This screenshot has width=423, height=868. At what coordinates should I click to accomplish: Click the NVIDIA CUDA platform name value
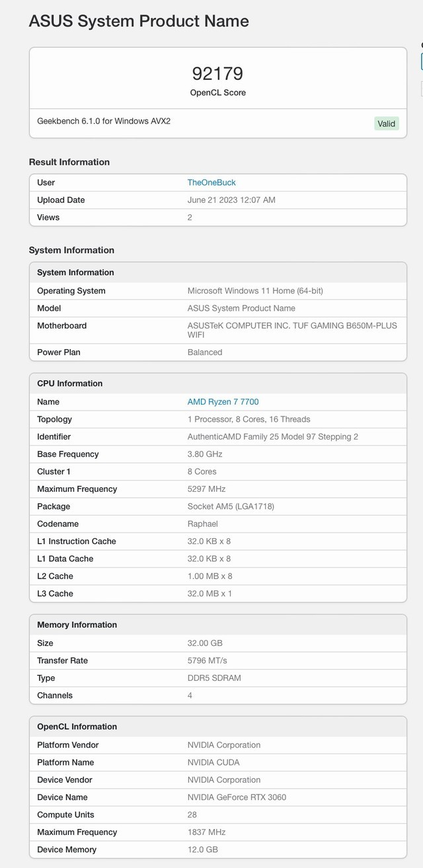click(x=213, y=762)
